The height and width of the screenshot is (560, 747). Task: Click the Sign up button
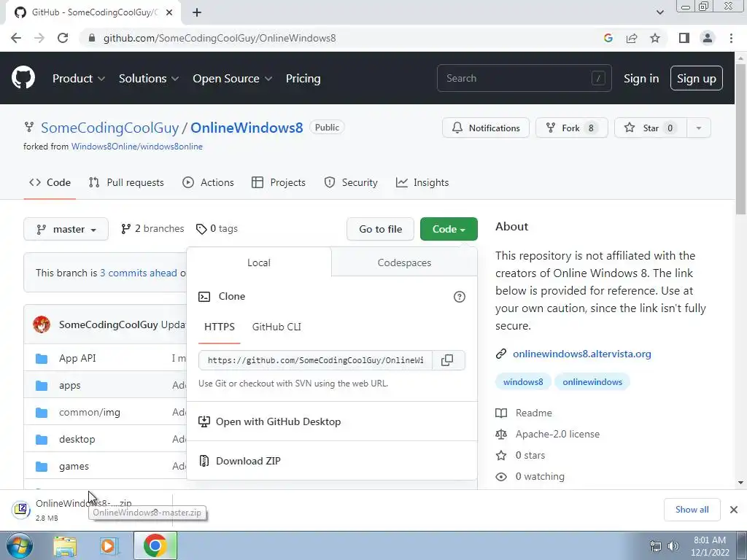tap(696, 79)
